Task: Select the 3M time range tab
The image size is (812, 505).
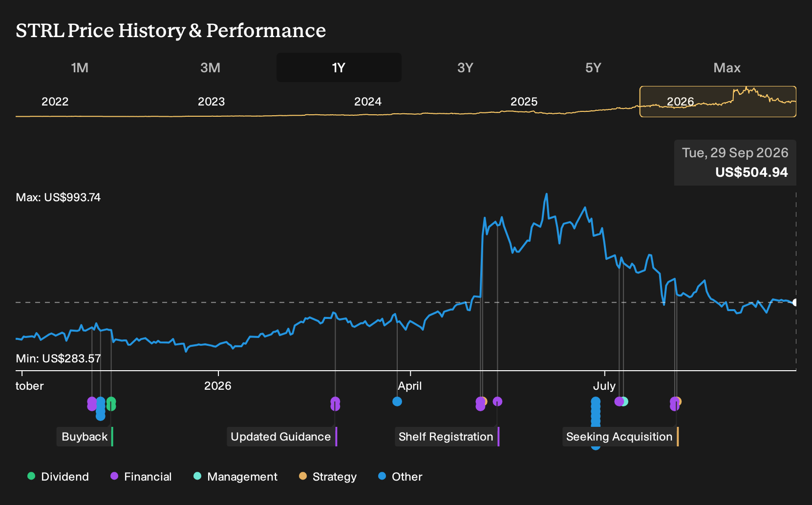Action: 210,67
